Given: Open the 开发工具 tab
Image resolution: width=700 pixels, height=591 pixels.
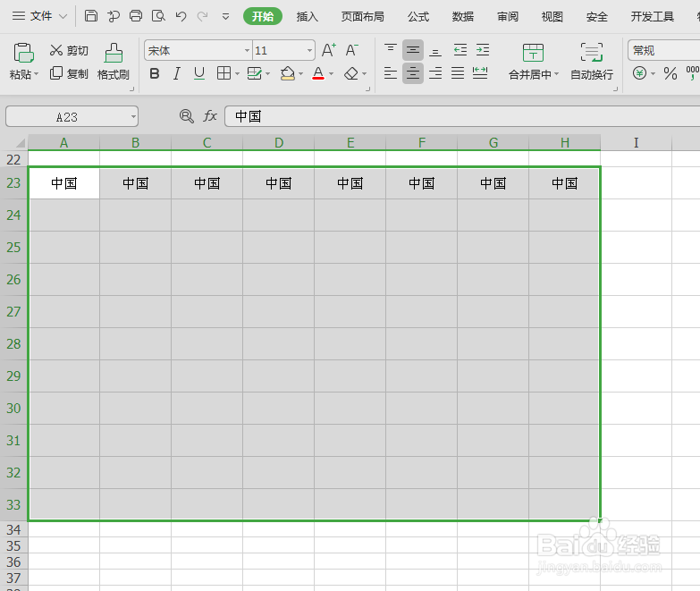Looking at the screenshot, I should click(x=653, y=16).
